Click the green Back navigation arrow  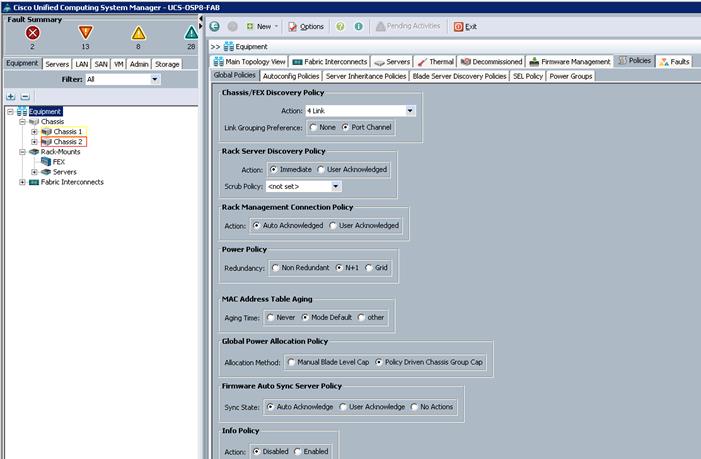click(x=215, y=26)
